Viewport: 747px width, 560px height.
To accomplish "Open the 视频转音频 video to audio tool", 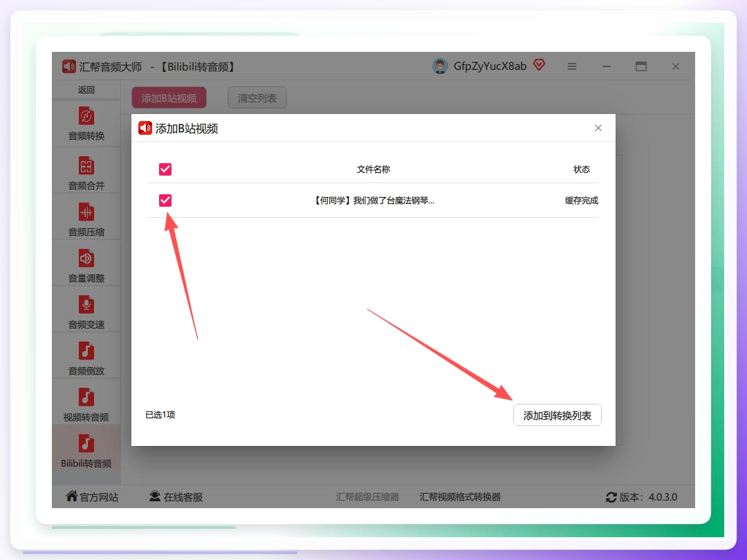I will 86,403.
